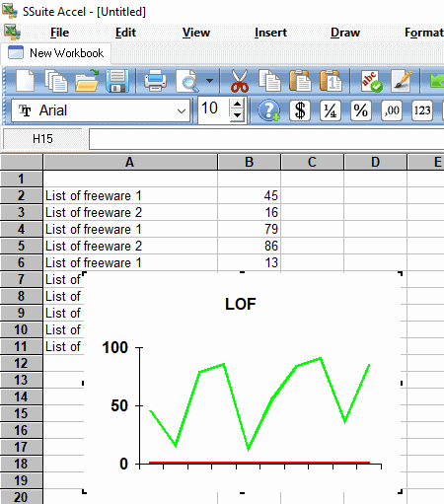Viewport: 444px width, 504px height.
Task: Select cell with value 45
Action: coord(249,196)
